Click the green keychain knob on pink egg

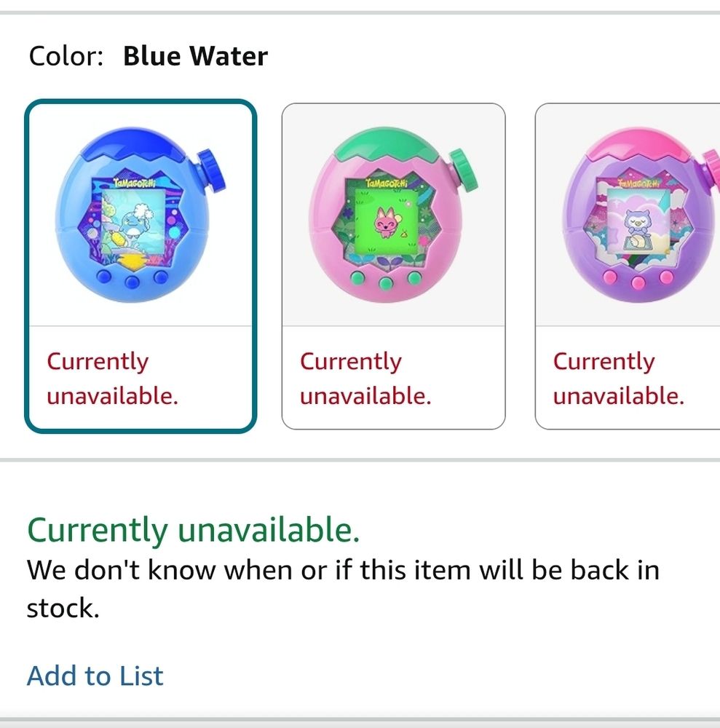coord(464,170)
